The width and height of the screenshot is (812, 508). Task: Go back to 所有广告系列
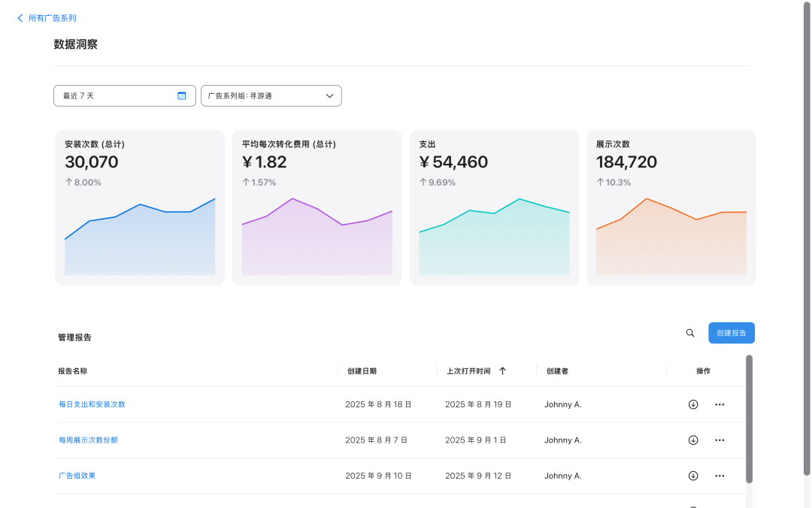[x=52, y=18]
